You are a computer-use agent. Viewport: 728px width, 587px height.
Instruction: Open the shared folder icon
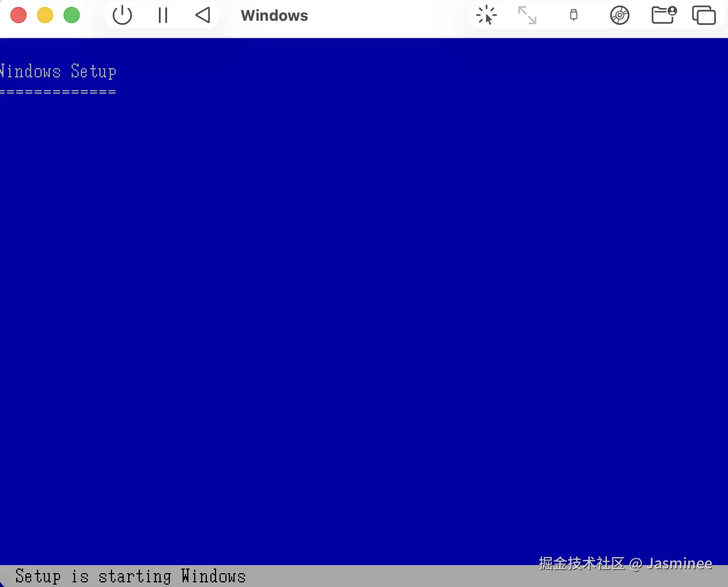[664, 14]
